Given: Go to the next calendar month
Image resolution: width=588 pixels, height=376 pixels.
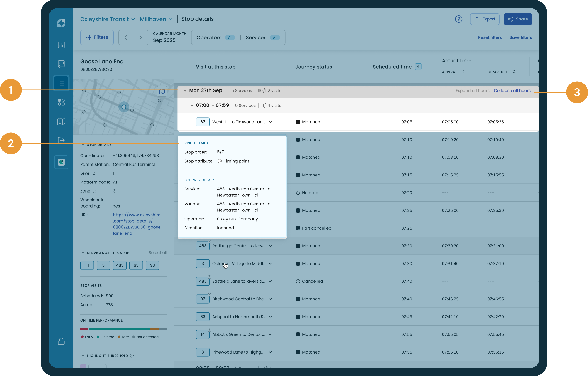Looking at the screenshot, I should point(141,37).
